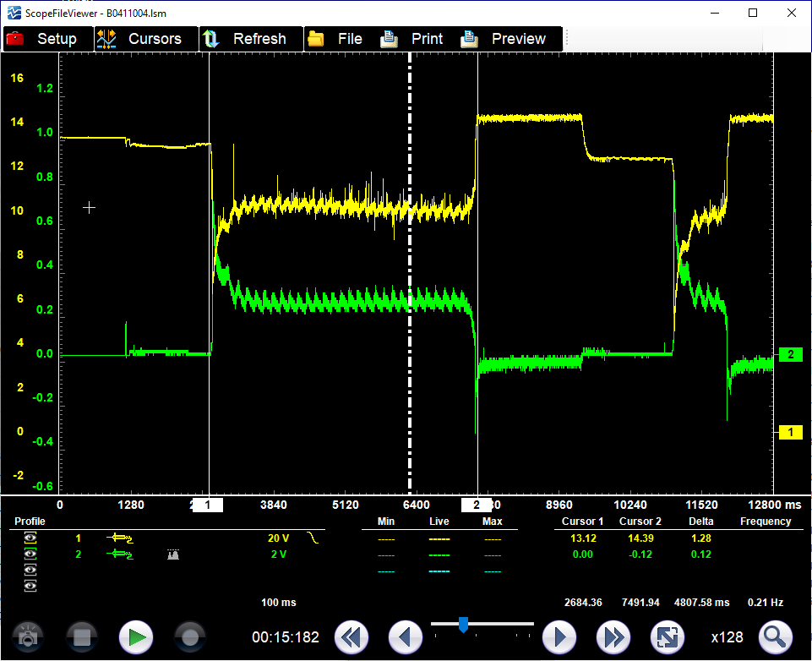Click the round Record button
Image resolution: width=812 pixels, height=661 pixels.
tap(190, 637)
